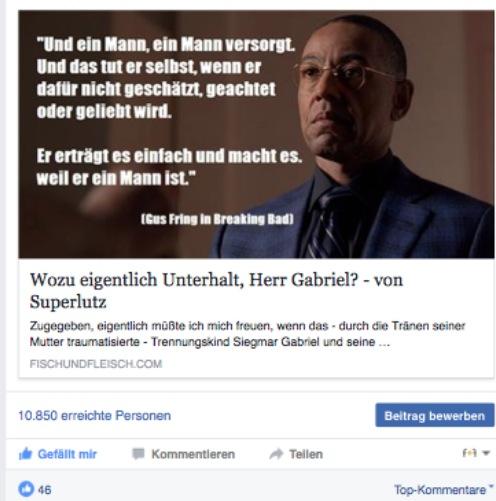Click the share arrow icon

pyautogui.click(x=276, y=454)
